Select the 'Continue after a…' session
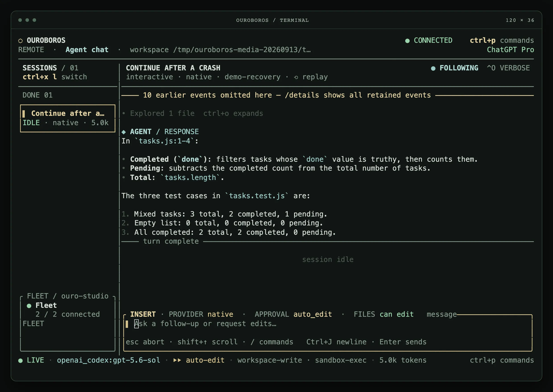This screenshot has width=553, height=392. pos(68,118)
